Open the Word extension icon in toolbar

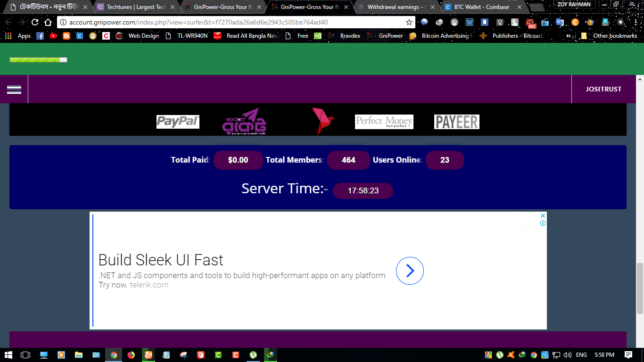469,22
